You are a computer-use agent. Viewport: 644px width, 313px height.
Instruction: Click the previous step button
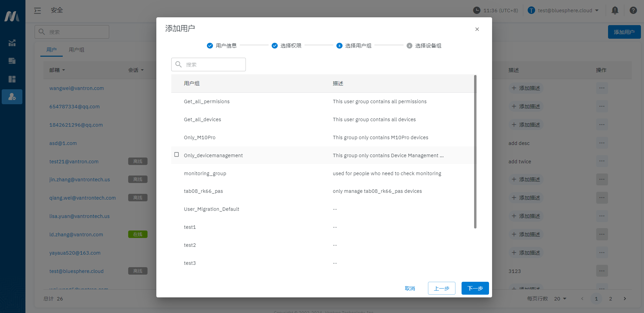tap(441, 288)
